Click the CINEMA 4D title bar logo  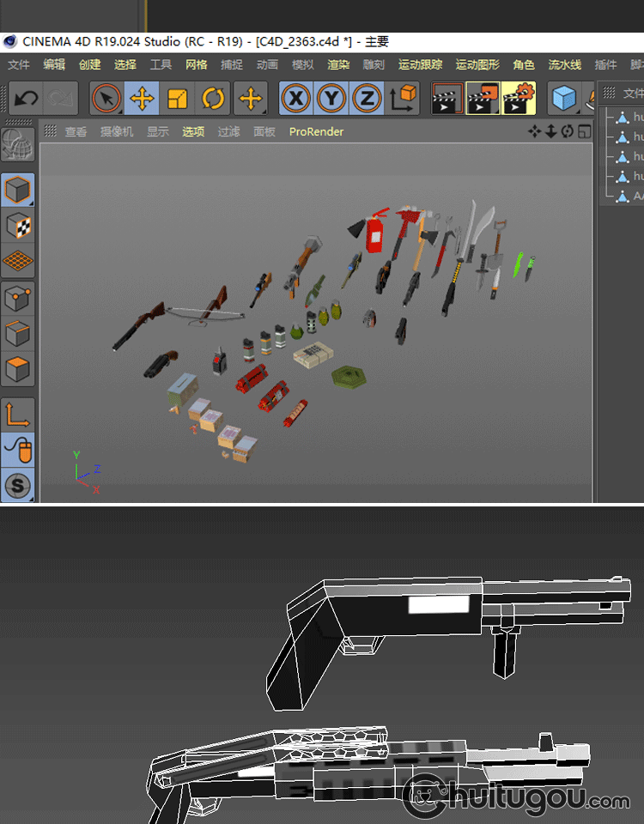coord(10,41)
